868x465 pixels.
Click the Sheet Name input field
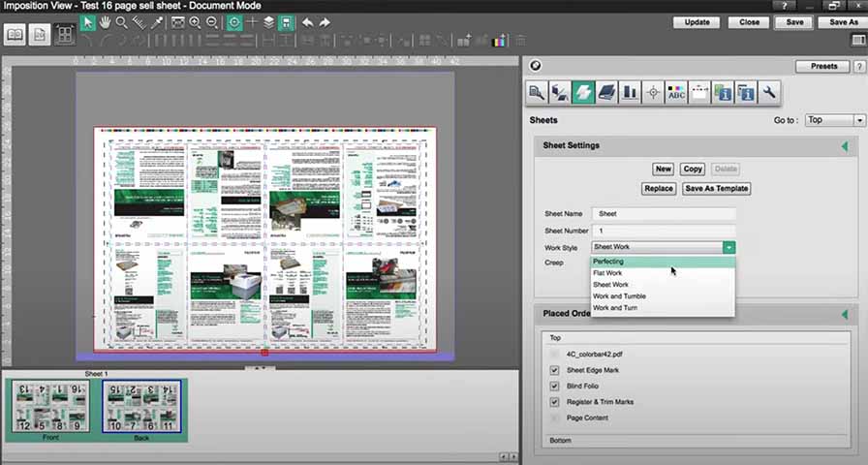[664, 214]
